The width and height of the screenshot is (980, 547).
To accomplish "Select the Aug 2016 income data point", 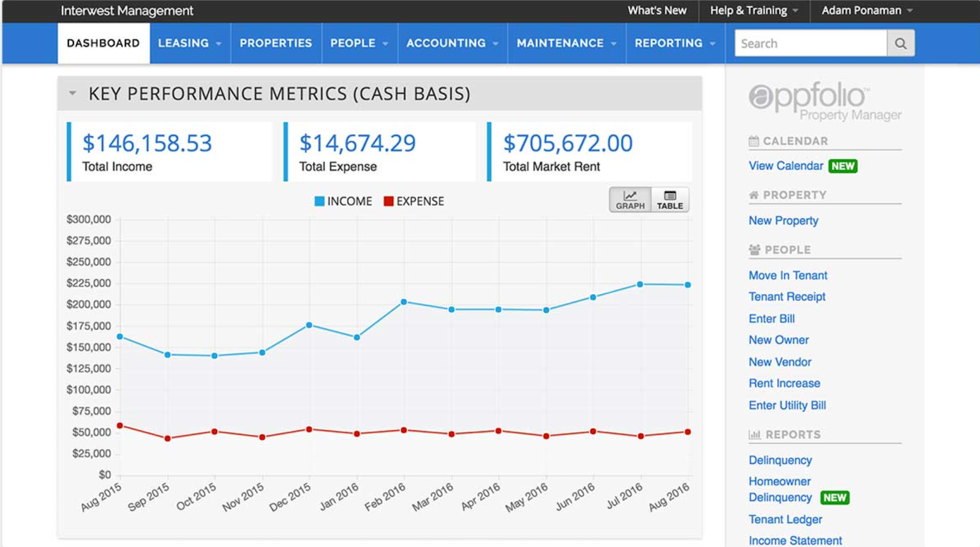I will click(x=688, y=285).
